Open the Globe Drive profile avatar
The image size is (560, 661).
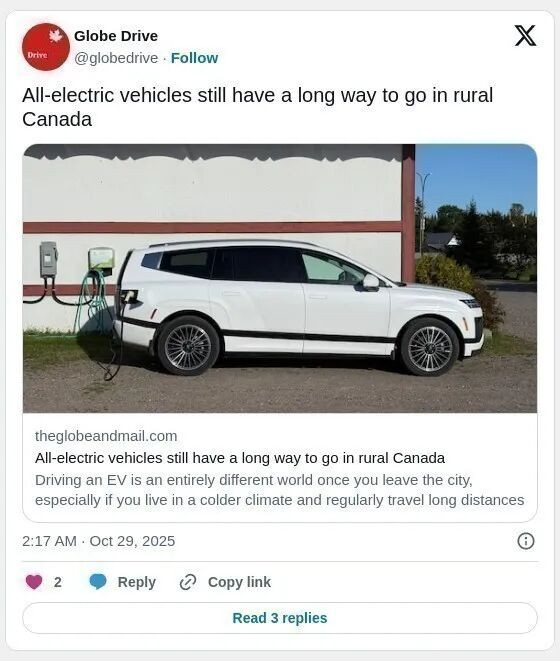[x=46, y=47]
